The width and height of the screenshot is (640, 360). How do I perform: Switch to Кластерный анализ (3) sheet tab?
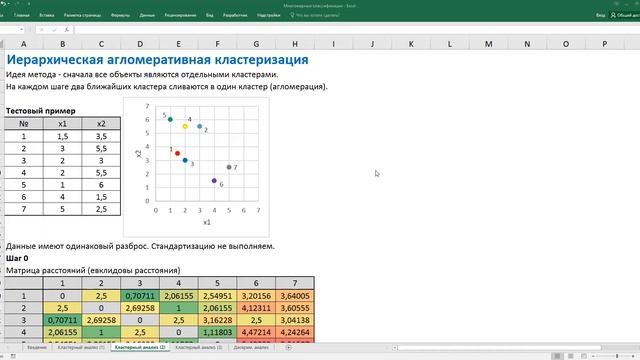(x=199, y=347)
